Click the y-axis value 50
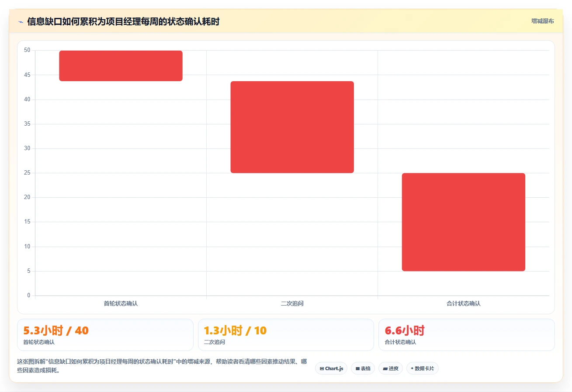The width and height of the screenshot is (572, 392). pos(27,50)
